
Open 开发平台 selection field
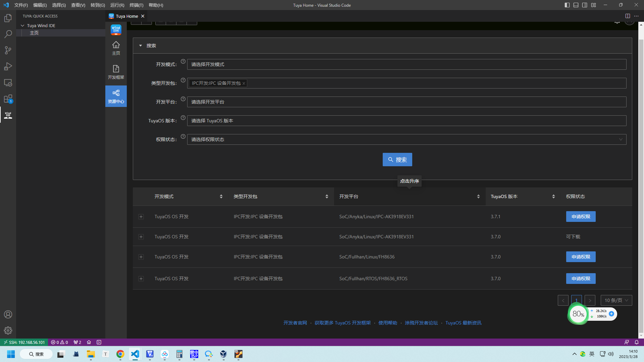pyautogui.click(x=407, y=102)
